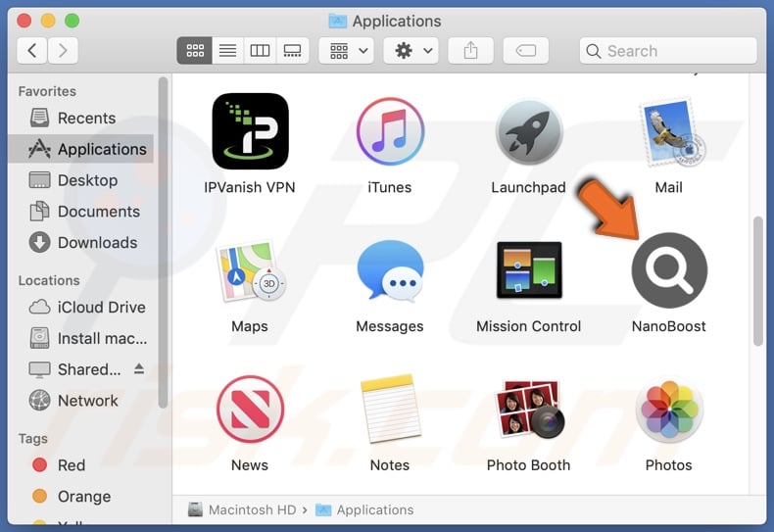Select the Messages app icon
The image size is (774, 532).
390,271
